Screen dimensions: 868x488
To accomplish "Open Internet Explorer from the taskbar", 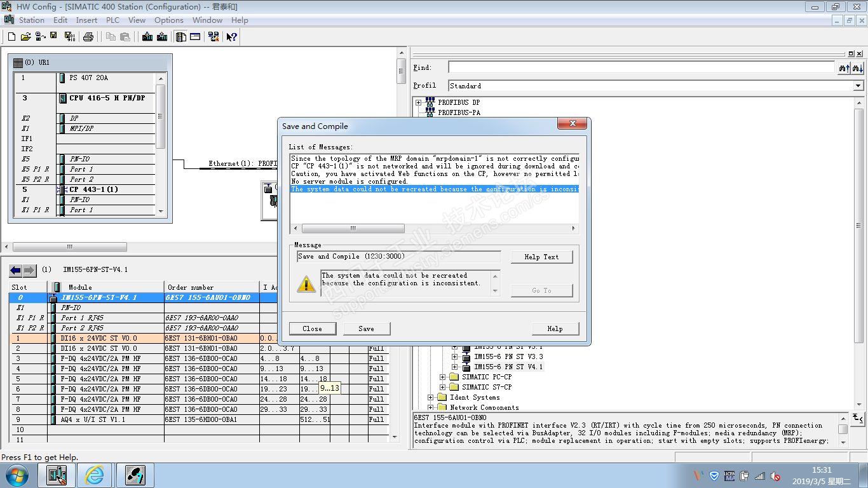I will 94,475.
